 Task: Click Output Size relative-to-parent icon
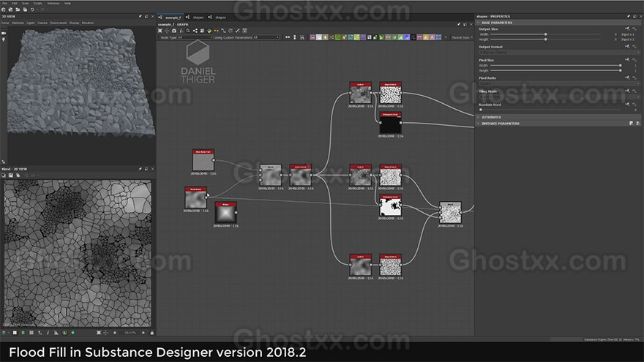coord(627,29)
